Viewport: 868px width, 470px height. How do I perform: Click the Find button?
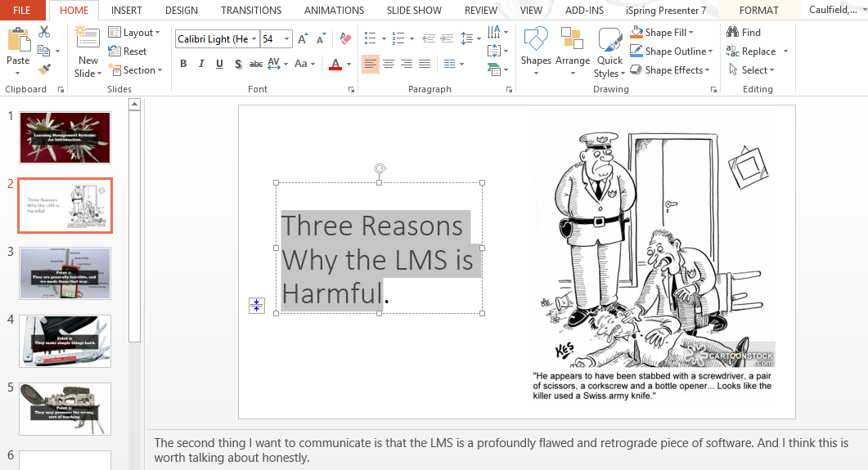[x=743, y=33]
